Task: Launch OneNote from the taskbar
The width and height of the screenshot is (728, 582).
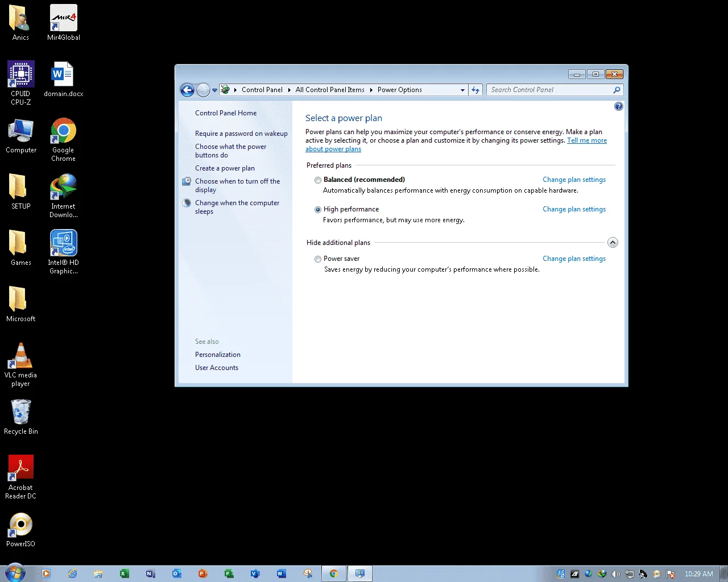Action: [x=151, y=573]
